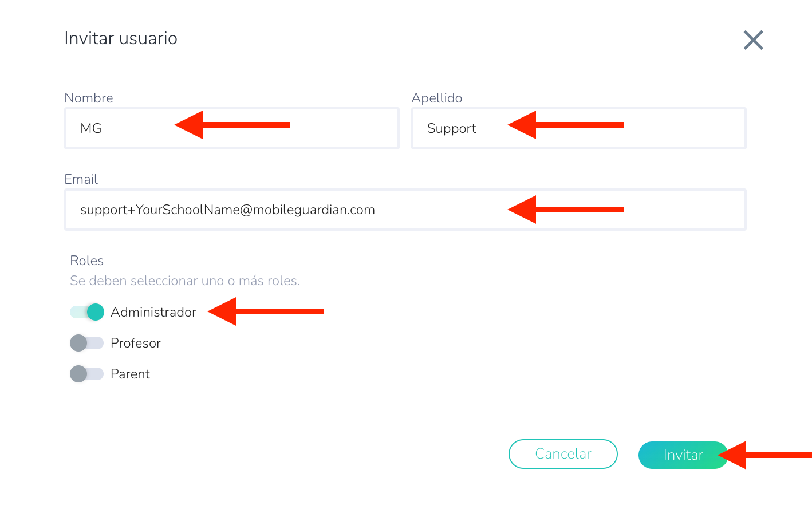Click the red arrow pointing at the Nombre field
Image resolution: width=812 pixels, height=505 pixels.
(232, 125)
